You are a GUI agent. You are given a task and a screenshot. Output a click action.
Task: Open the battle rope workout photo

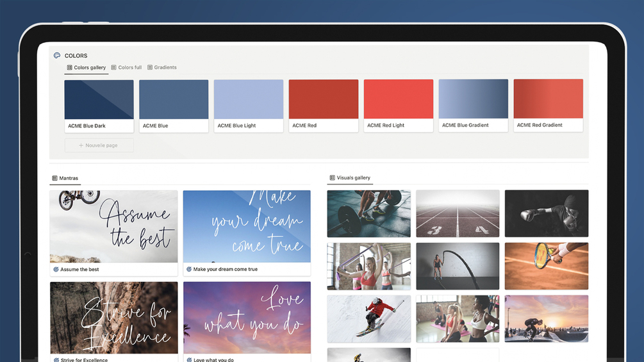tap(458, 267)
